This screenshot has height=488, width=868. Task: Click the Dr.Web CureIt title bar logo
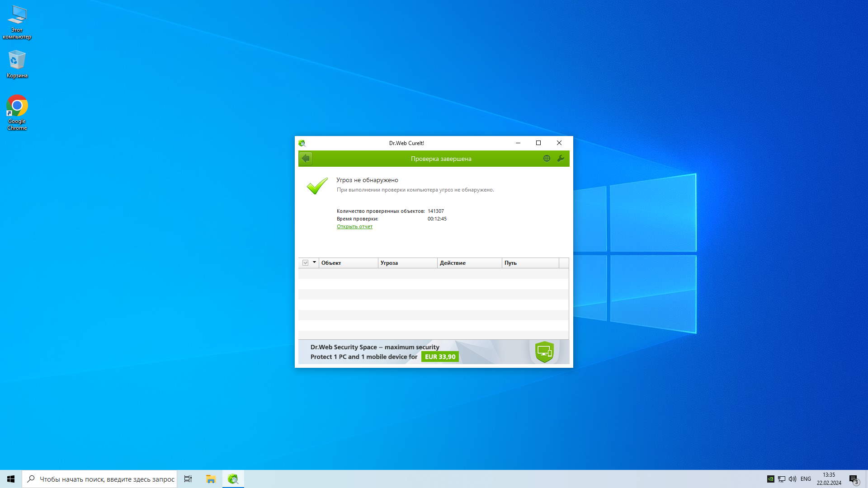(x=302, y=143)
